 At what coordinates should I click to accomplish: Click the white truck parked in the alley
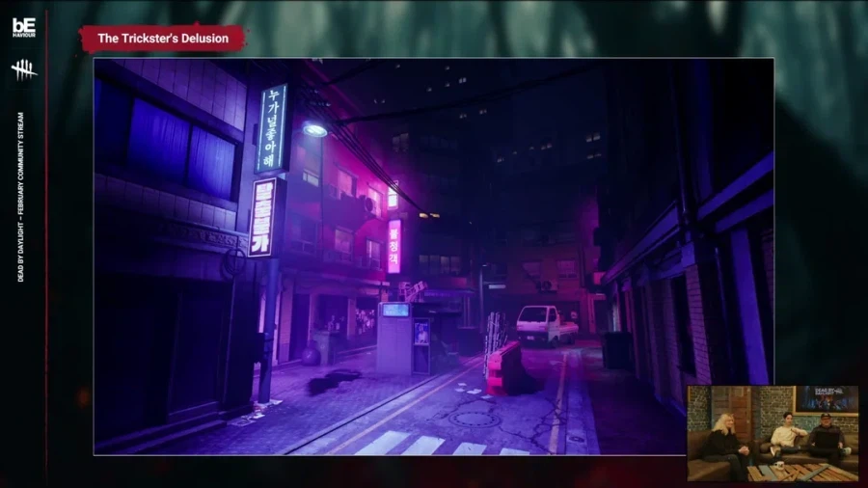pos(544,324)
